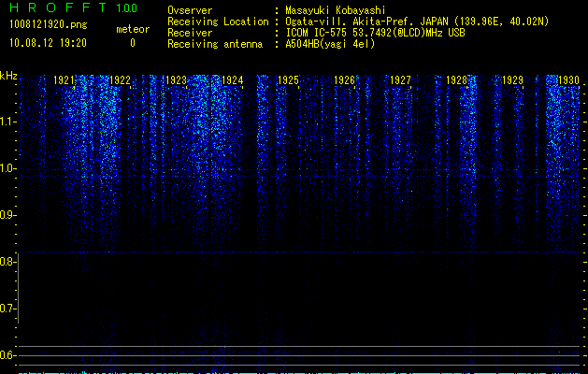Select the Ogata-vill. Akita-Pref. JAPAN location text
The height and width of the screenshot is (374, 588).
(417, 22)
